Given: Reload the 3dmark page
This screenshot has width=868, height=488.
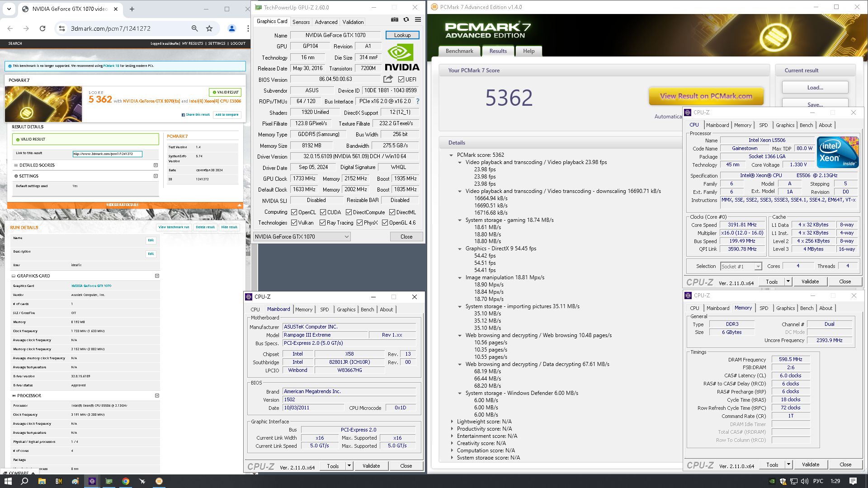Looking at the screenshot, I should [42, 28].
